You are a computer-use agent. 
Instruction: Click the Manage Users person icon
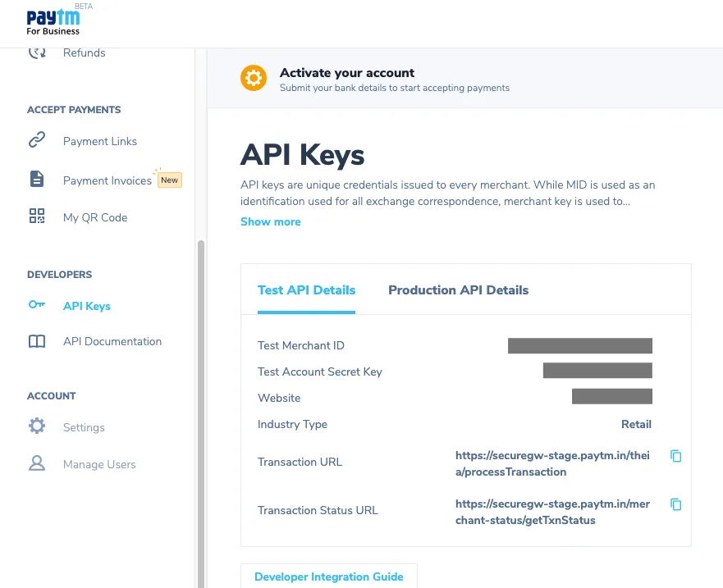click(x=37, y=463)
